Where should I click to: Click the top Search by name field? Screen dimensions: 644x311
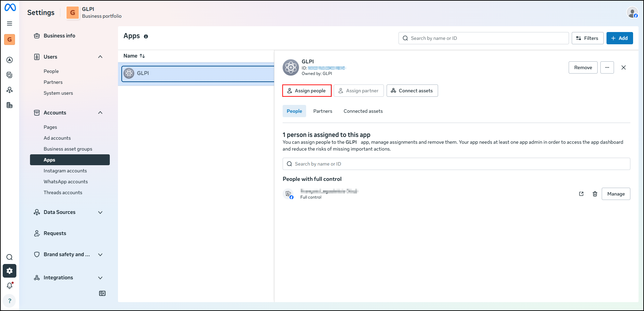pos(483,38)
